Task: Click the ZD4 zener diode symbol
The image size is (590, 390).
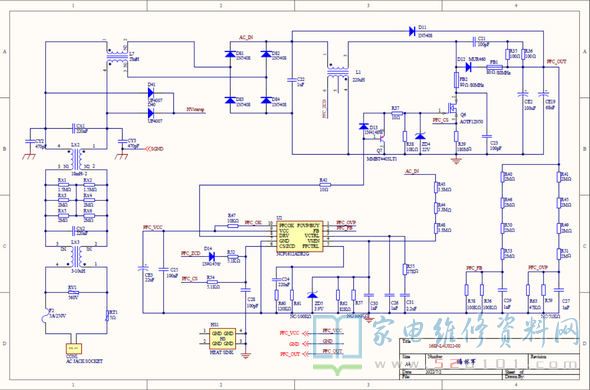Action: pyautogui.click(x=420, y=136)
